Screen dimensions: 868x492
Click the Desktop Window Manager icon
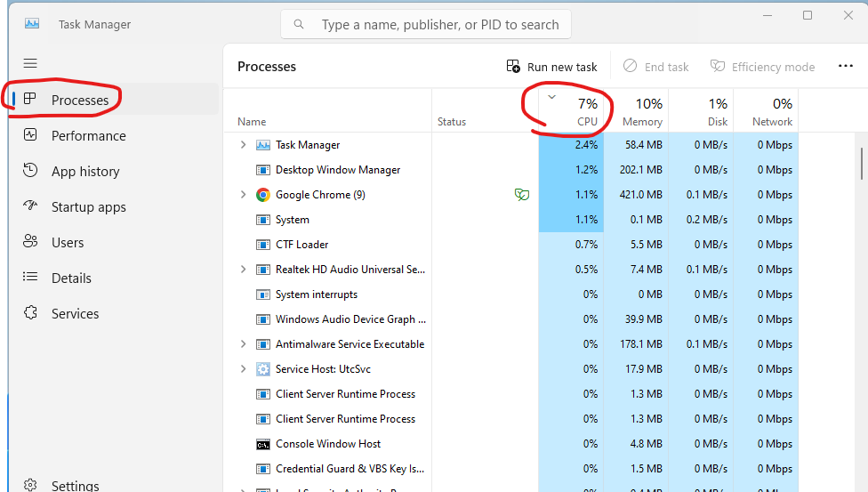(x=263, y=170)
